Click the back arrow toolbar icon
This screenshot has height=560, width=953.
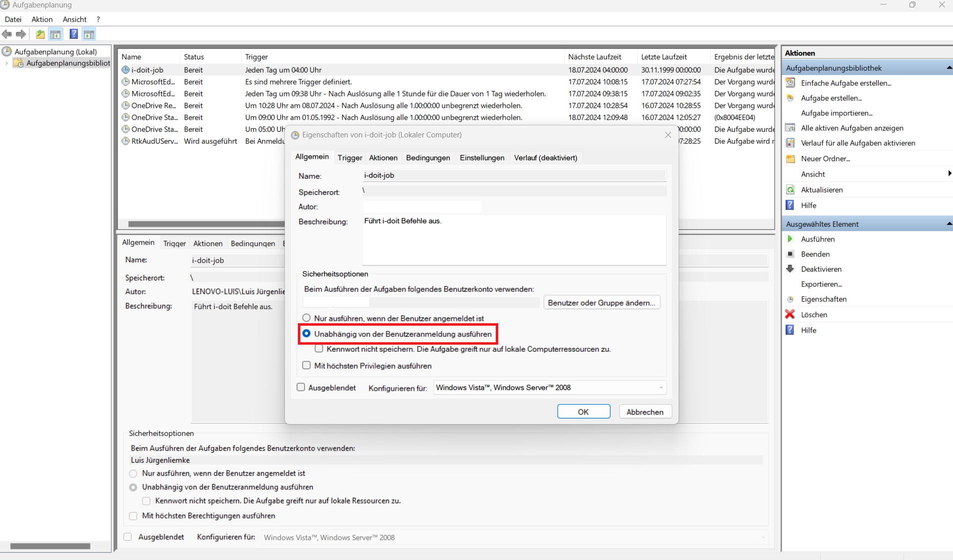pyautogui.click(x=7, y=34)
